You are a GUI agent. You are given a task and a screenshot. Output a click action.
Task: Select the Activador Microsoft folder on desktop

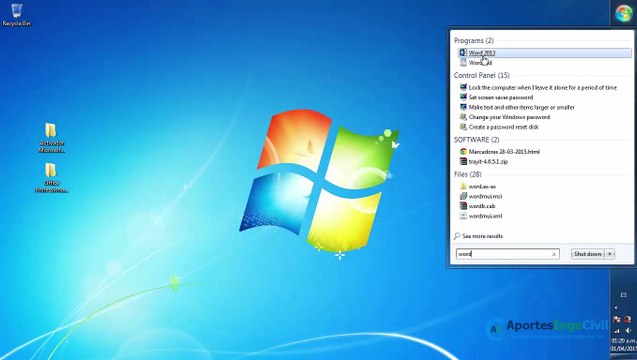[52, 138]
